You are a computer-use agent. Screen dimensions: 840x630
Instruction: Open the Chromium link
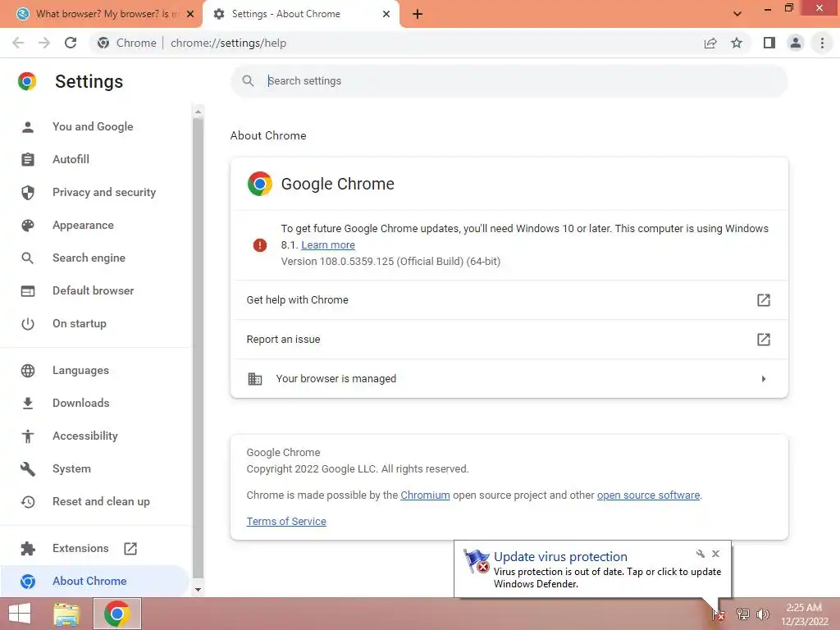click(425, 495)
